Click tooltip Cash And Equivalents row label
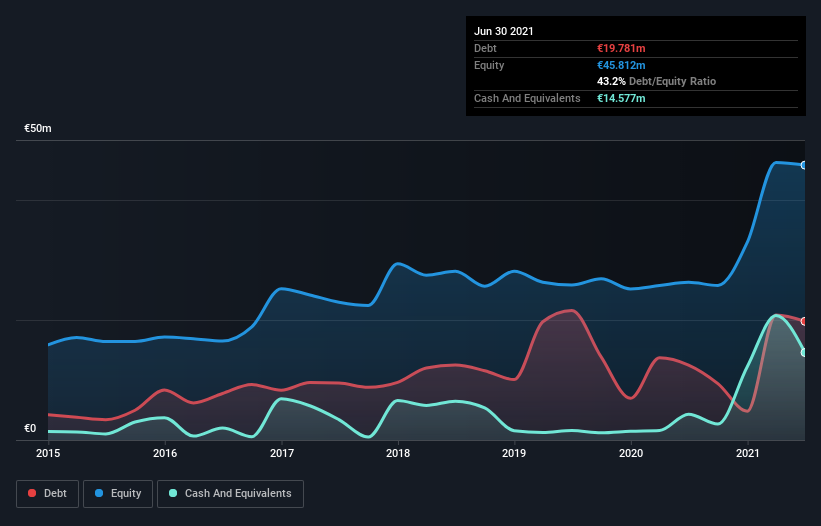 (527, 98)
